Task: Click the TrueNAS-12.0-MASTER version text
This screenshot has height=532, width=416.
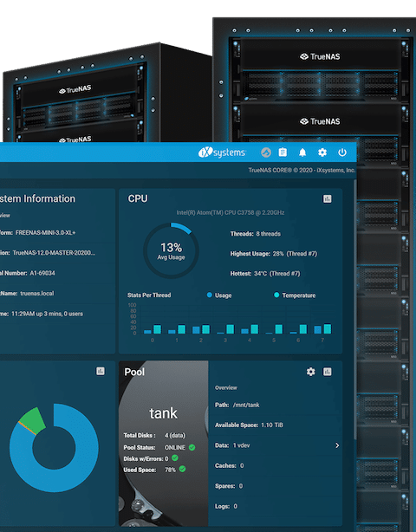Action: pyautogui.click(x=54, y=253)
